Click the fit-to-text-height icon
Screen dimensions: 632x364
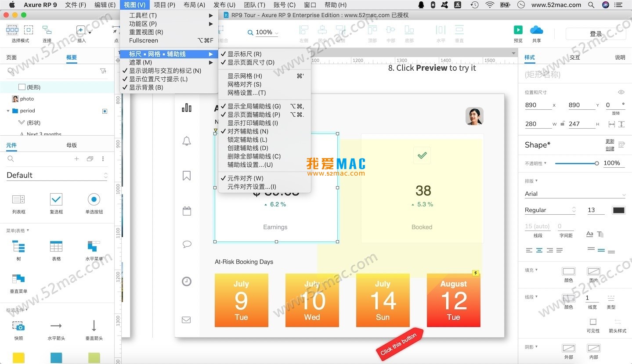[x=621, y=124]
